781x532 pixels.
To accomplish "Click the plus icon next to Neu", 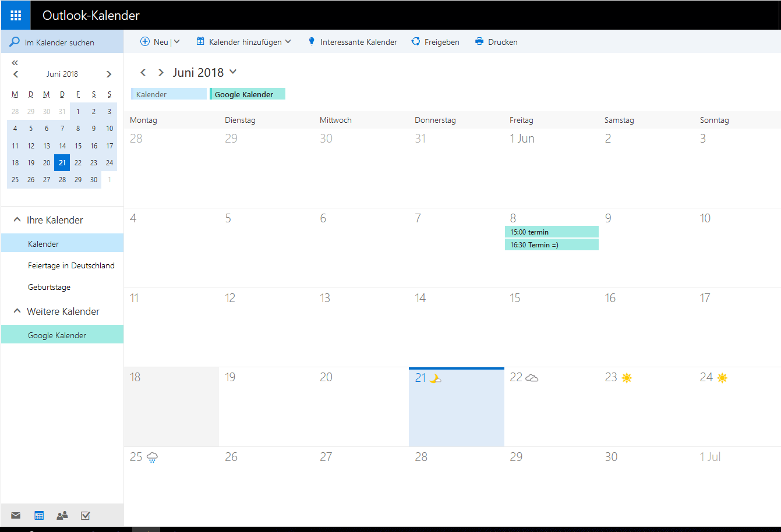I will click(145, 41).
